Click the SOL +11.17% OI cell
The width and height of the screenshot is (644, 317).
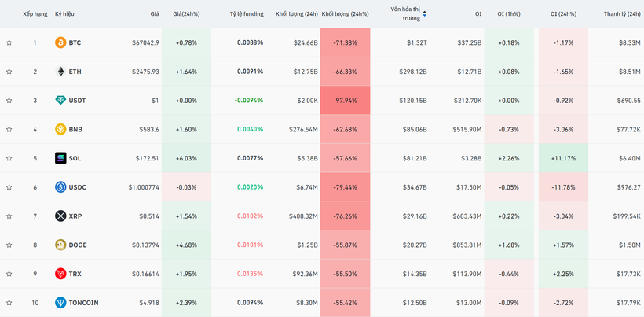563,158
